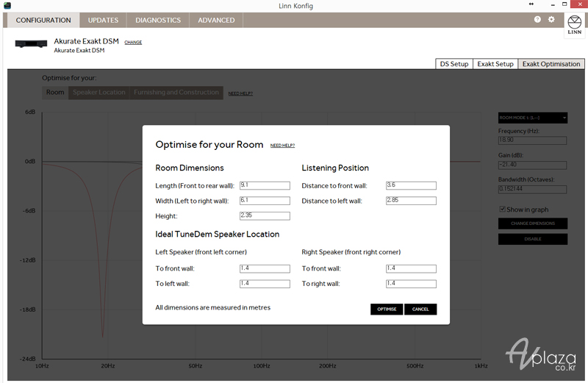Image resolution: width=588 pixels, height=383 pixels.
Task: Open NEED HELP link beside Furnishing tab
Action: pos(240,93)
